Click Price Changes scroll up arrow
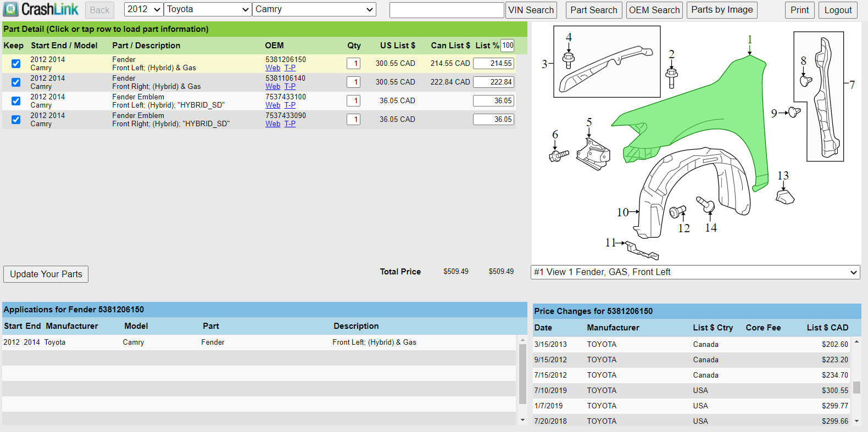Viewport: 868px width, 432px height. coord(856,342)
